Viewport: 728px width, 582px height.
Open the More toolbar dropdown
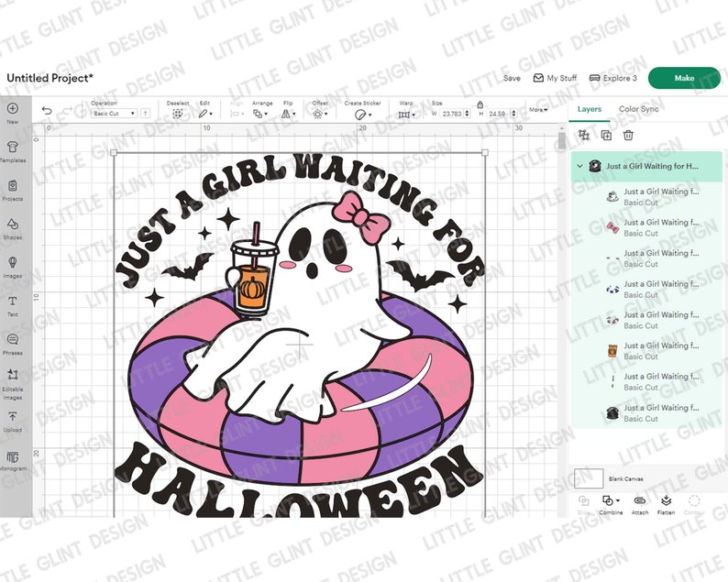click(x=538, y=110)
